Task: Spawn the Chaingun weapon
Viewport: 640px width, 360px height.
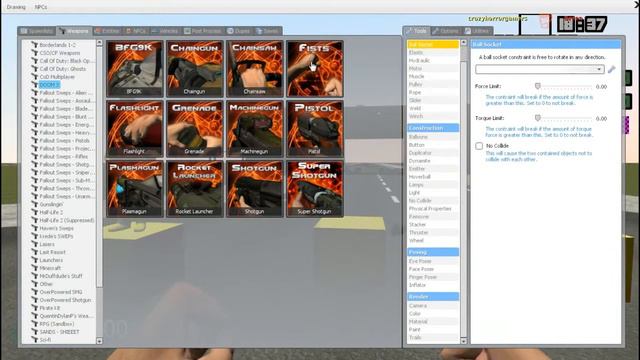Action: coord(195,69)
